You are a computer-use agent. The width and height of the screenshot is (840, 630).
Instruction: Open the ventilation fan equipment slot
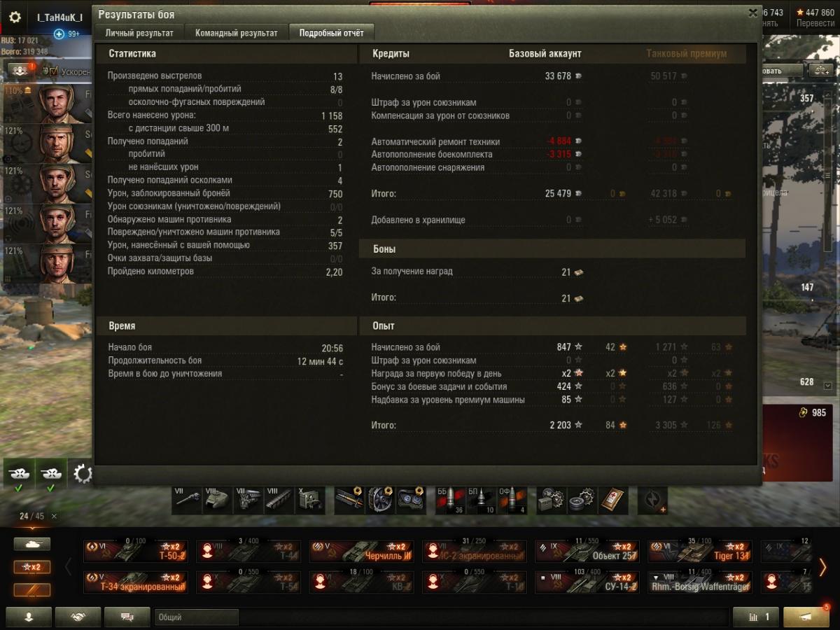point(379,500)
